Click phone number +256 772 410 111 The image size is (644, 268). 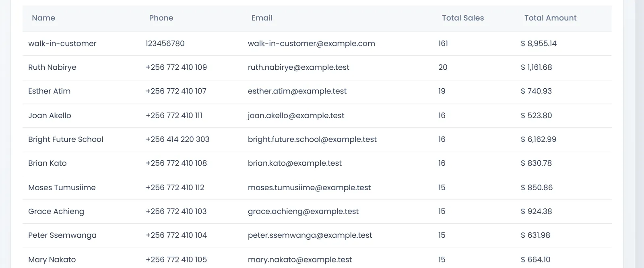174,115
